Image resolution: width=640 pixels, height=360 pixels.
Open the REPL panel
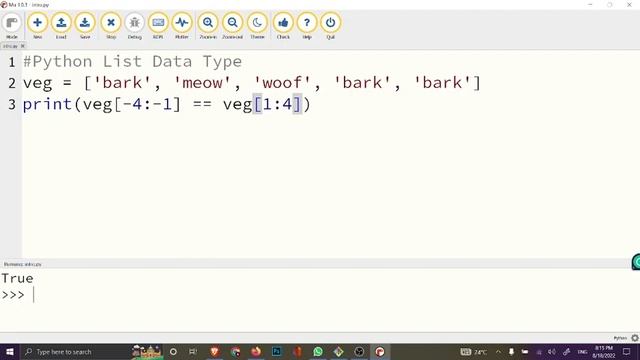point(158,26)
